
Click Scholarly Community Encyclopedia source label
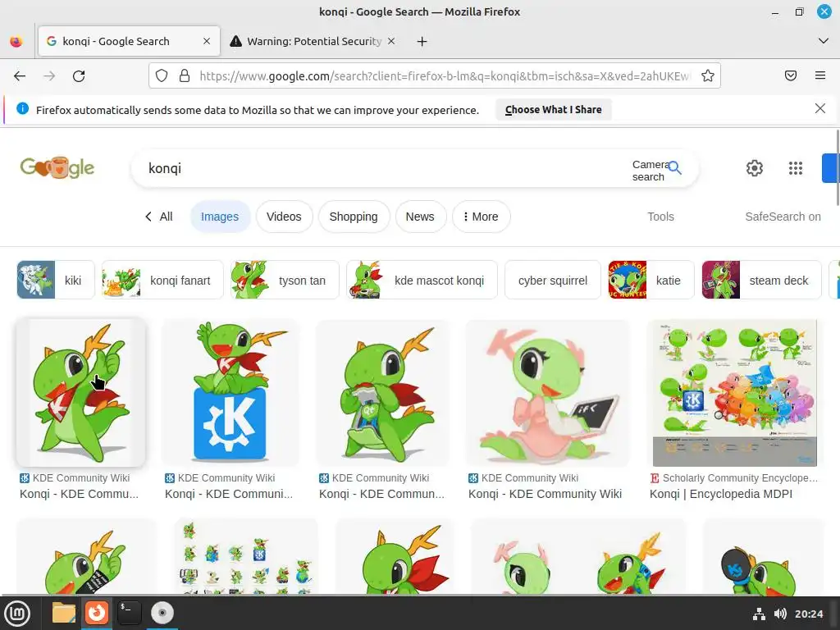(740, 478)
